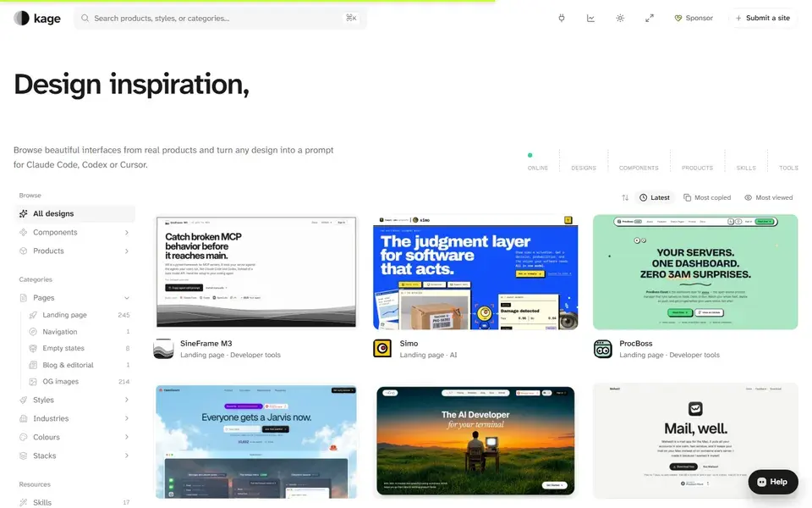Expand the Colours chevron
The image size is (812, 508).
coord(126,438)
